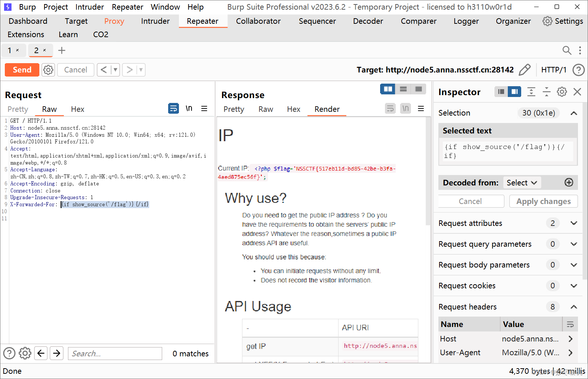Expand all Inspector sections icon

click(x=531, y=92)
